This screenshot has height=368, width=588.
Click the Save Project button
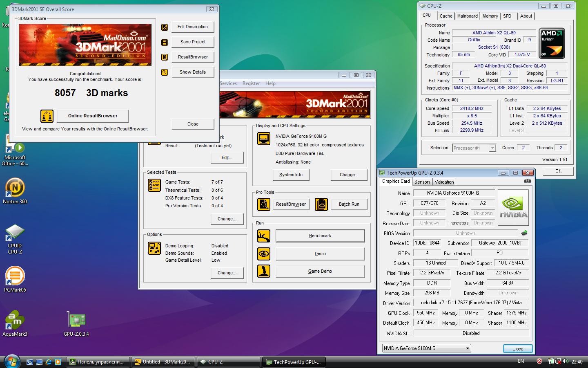pos(193,42)
